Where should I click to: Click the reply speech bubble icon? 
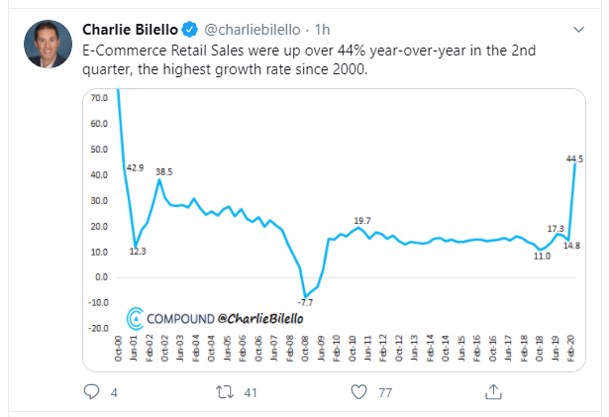(x=92, y=393)
